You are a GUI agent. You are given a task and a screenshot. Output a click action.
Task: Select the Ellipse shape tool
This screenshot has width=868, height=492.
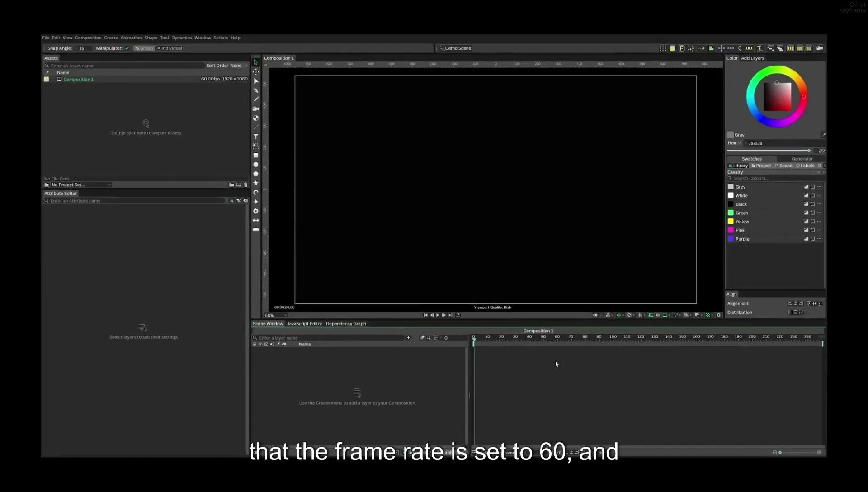point(256,165)
